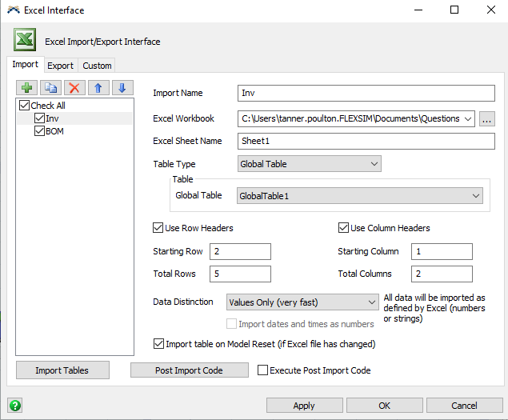Viewport: 508px width, 420px height.
Task: Toggle the Check All checkbox
Action: [x=25, y=106]
